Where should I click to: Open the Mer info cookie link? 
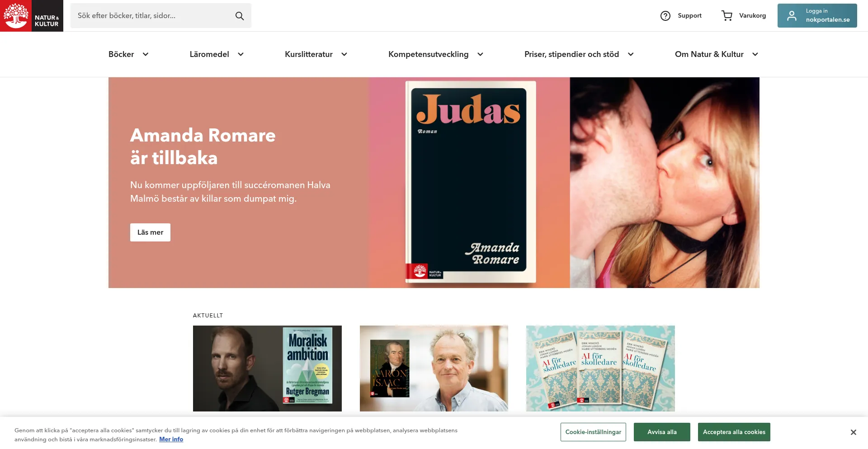click(x=171, y=440)
